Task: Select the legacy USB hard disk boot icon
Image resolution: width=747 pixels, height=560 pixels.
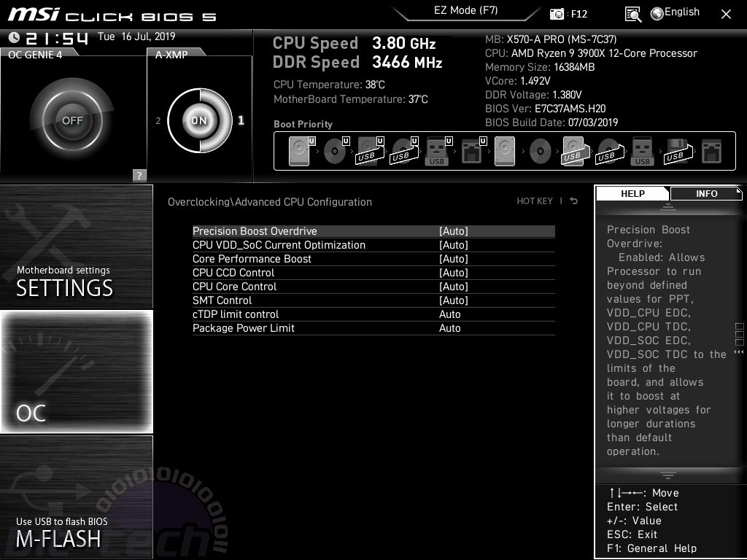Action: click(x=575, y=151)
